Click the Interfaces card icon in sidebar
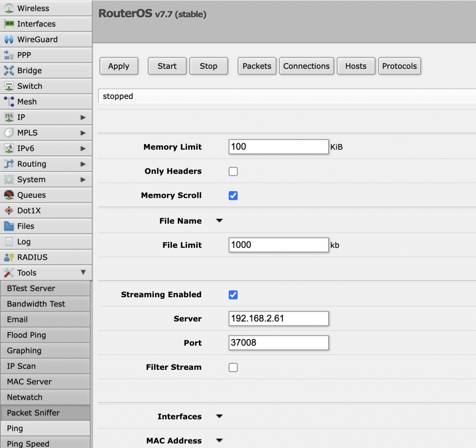 coord(9,24)
